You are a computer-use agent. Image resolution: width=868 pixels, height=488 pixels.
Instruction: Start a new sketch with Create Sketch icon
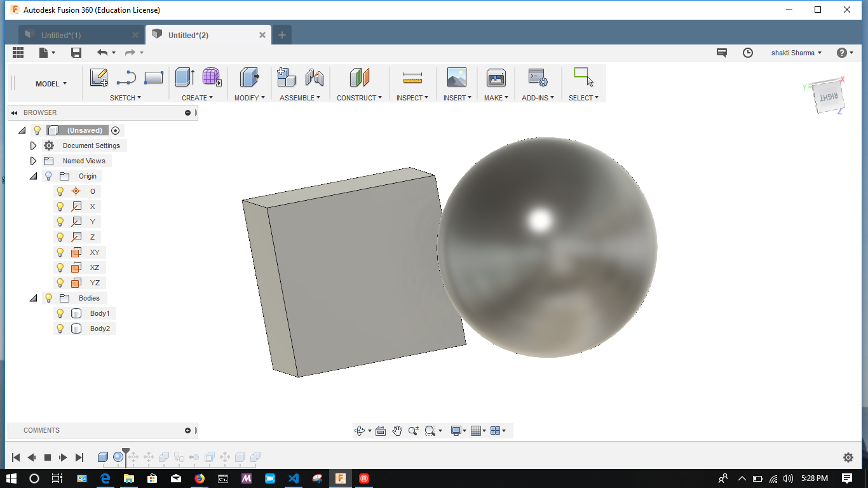pos(99,78)
